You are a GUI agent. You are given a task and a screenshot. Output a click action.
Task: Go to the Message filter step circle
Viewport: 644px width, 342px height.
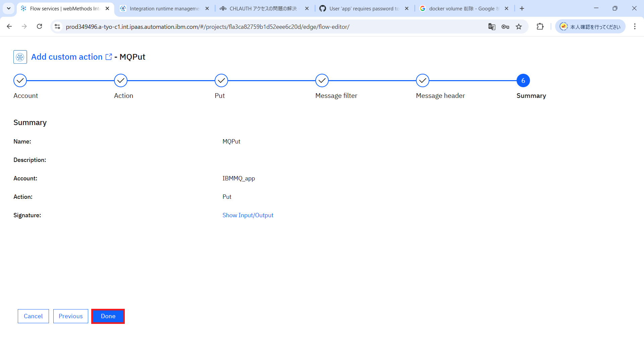click(322, 80)
